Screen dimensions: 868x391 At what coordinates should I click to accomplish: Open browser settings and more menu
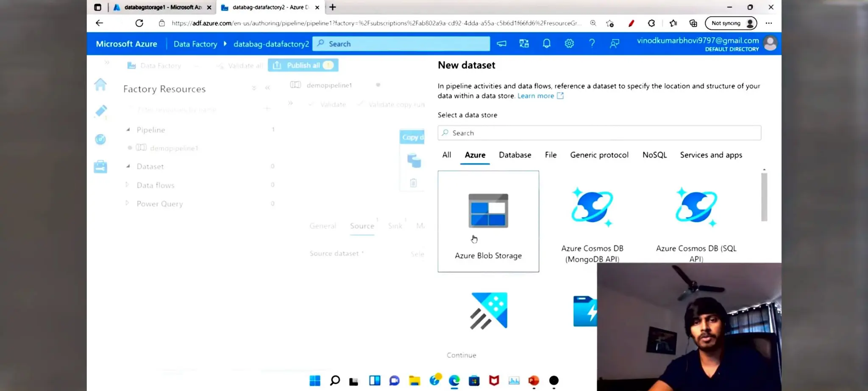point(769,23)
